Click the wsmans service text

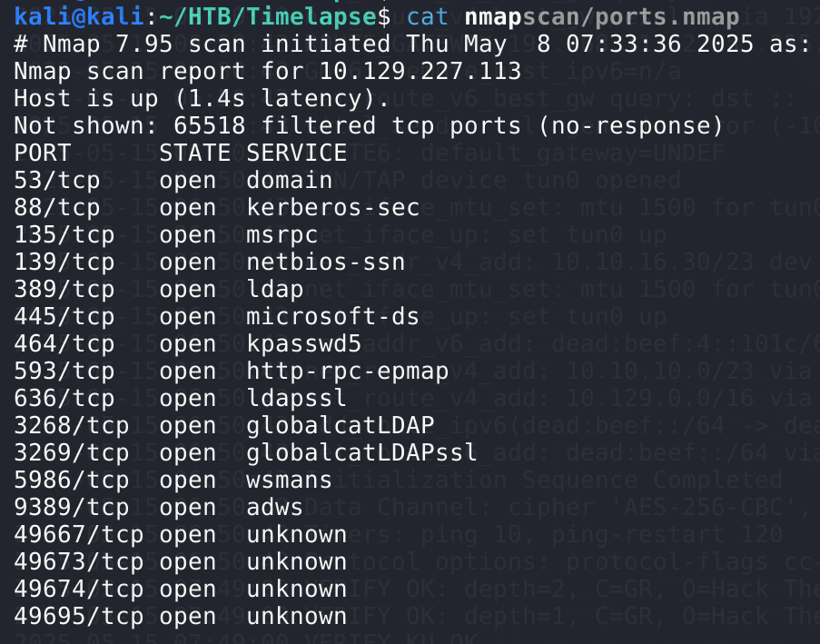tap(290, 480)
